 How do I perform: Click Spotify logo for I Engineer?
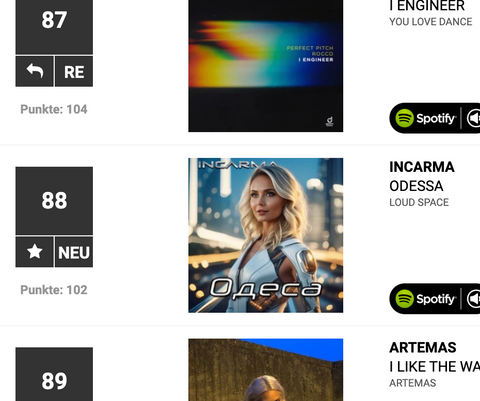coord(425,118)
